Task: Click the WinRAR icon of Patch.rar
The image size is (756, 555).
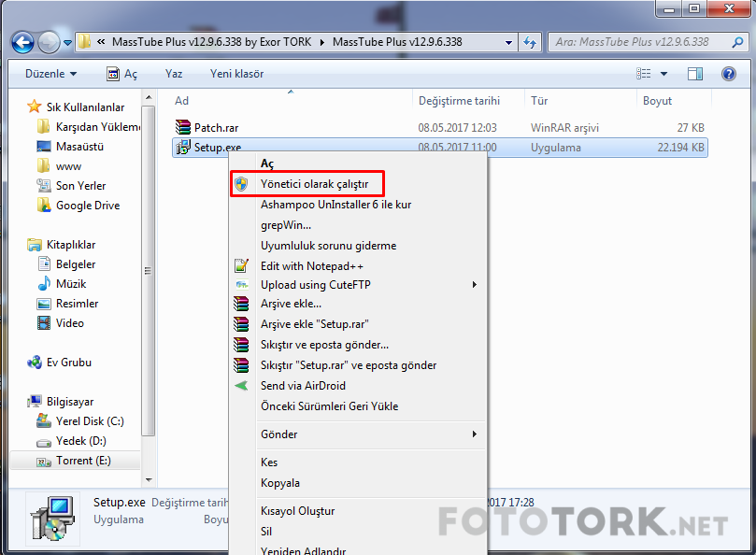Action: coord(183,127)
